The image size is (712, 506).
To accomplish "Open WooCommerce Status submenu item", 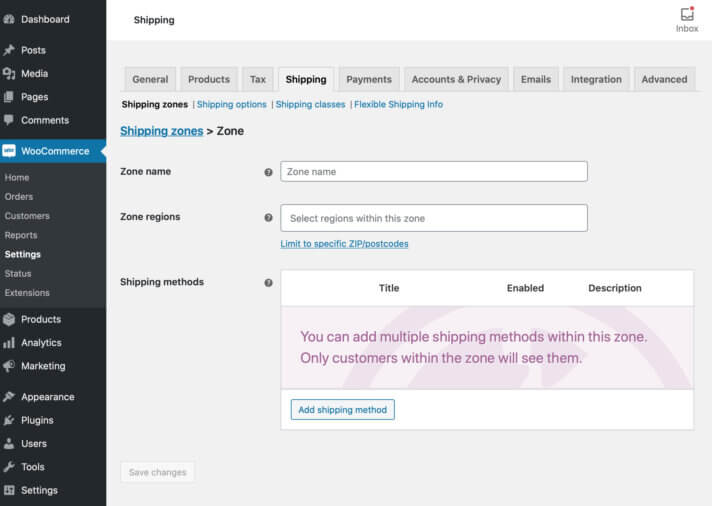I will 18,273.
